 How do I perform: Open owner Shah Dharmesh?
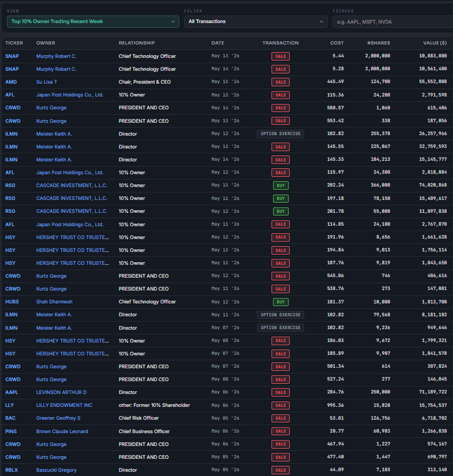pos(54,302)
